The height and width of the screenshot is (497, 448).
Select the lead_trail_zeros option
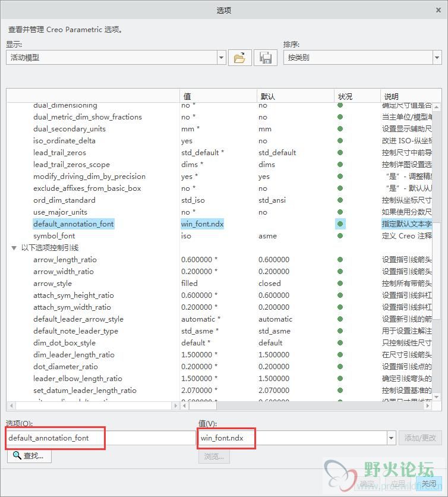pyautogui.click(x=59, y=152)
